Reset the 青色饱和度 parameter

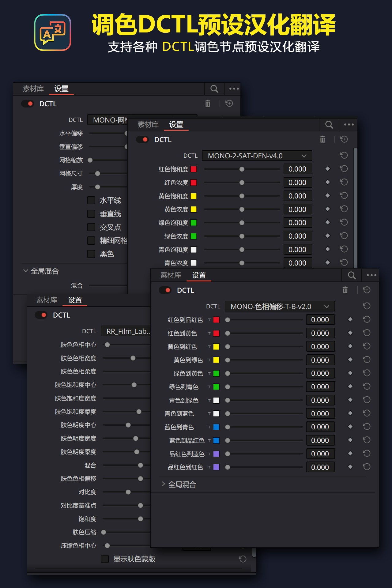(344, 249)
